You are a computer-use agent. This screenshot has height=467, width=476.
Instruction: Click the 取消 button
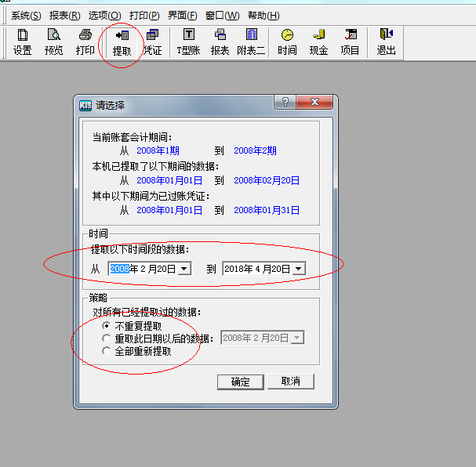(290, 382)
